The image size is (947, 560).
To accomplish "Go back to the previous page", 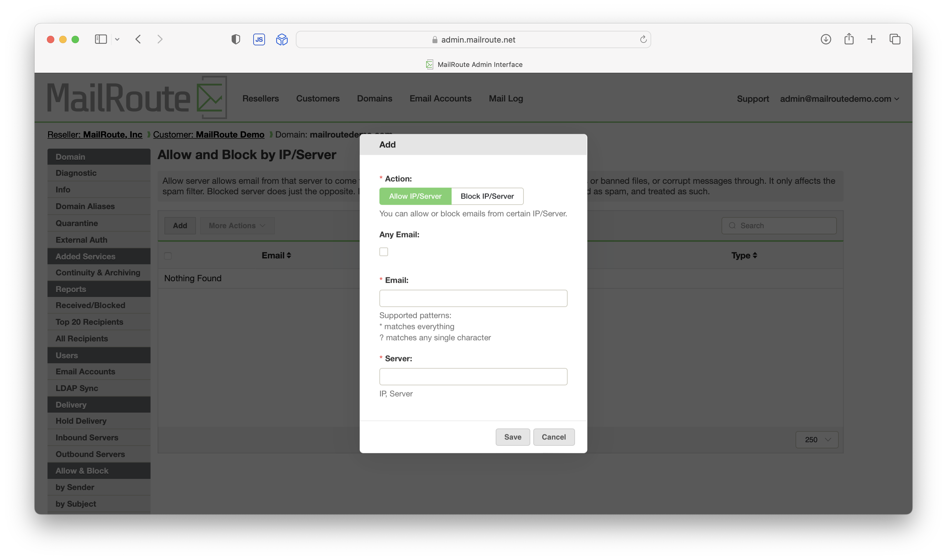I will point(138,39).
